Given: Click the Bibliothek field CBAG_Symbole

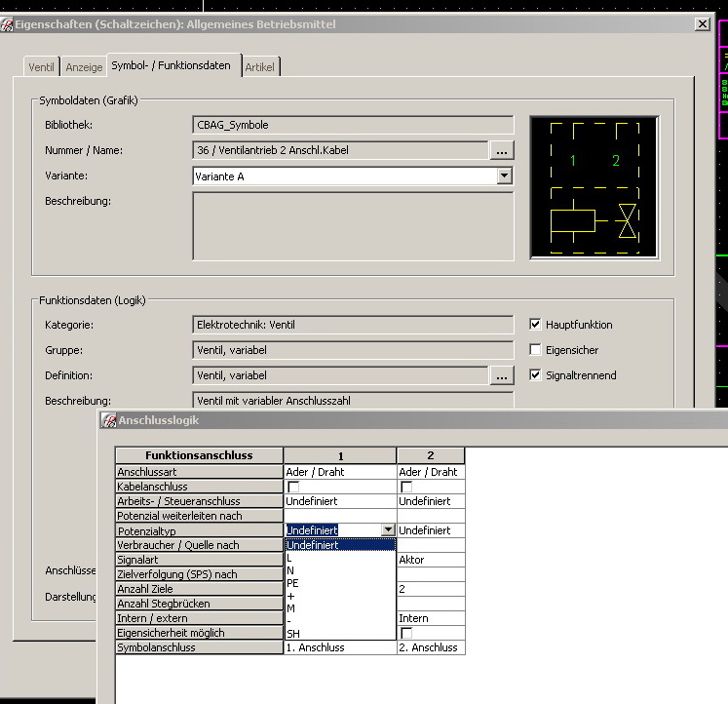Looking at the screenshot, I should pyautogui.click(x=353, y=125).
